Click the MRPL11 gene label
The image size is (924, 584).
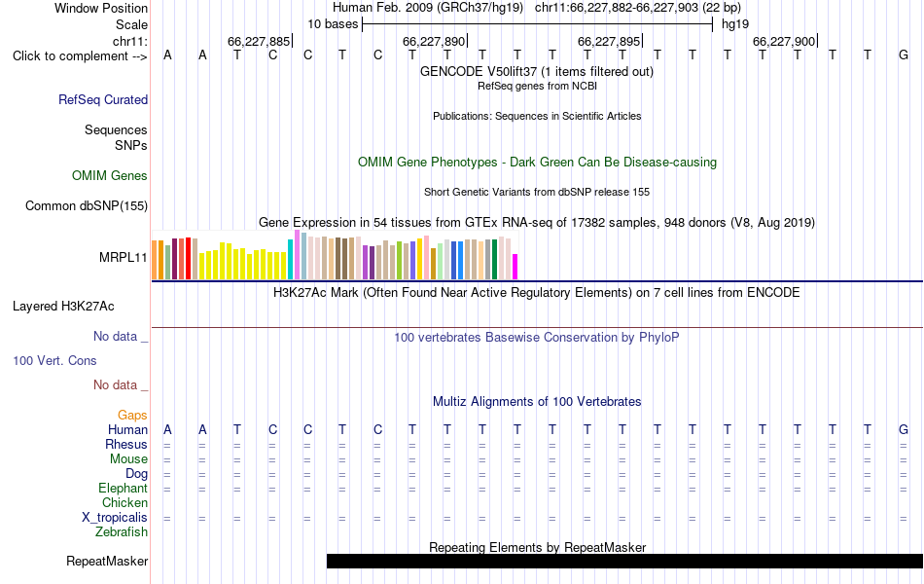(124, 257)
